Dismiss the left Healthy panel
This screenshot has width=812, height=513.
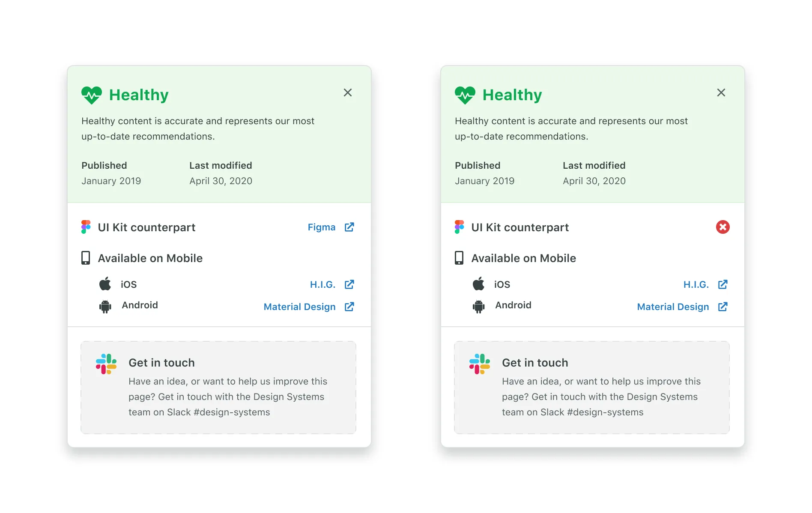[x=347, y=92]
